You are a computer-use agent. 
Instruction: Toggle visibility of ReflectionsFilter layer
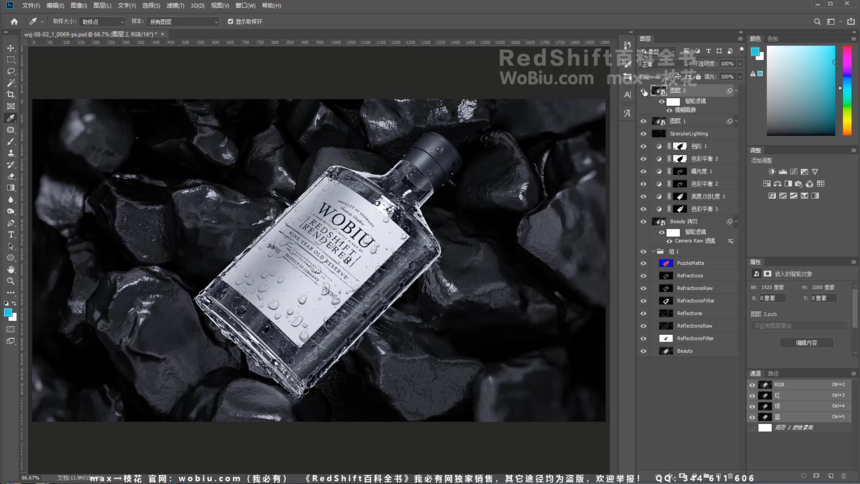[643, 339]
